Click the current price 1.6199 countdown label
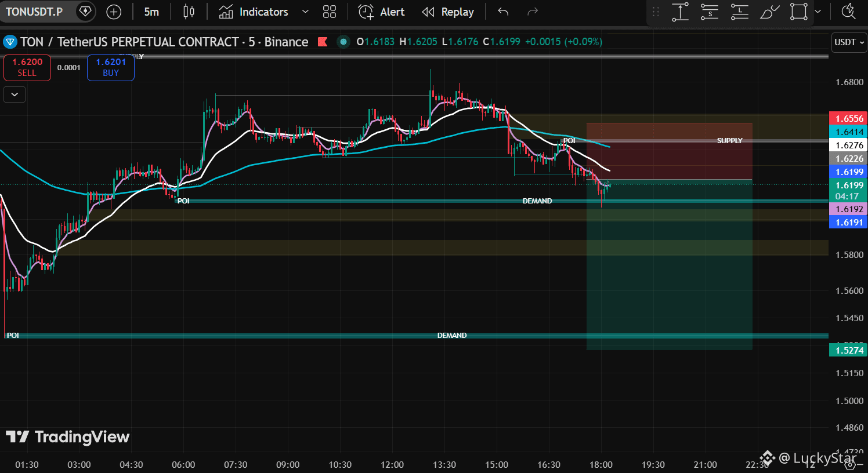This screenshot has height=473, width=868. point(848,191)
